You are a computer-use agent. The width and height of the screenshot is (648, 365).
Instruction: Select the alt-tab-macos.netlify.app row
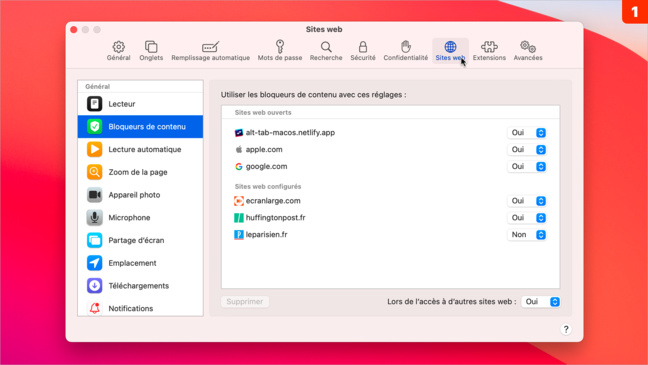391,133
